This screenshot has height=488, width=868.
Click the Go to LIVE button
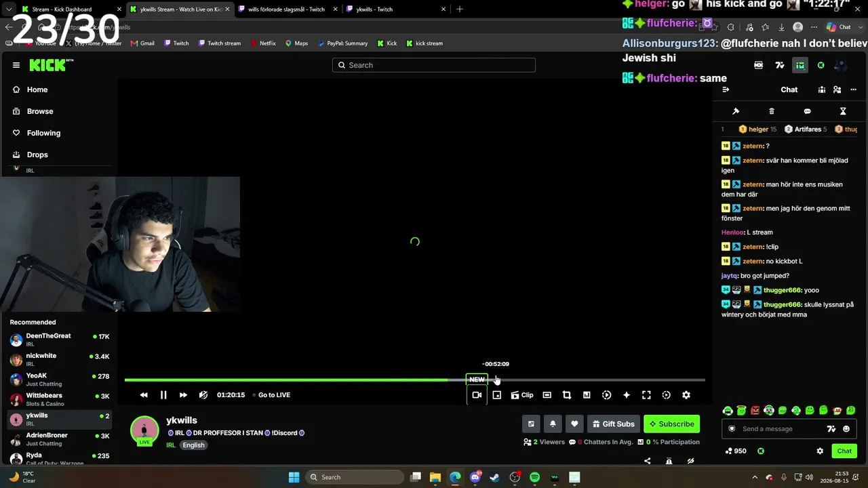click(x=271, y=395)
